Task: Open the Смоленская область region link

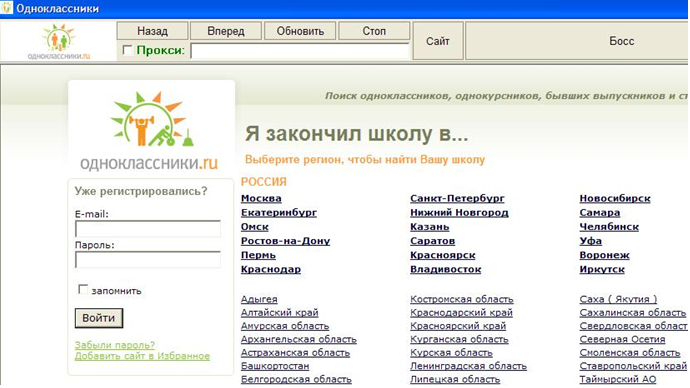Action: pyautogui.click(x=630, y=353)
